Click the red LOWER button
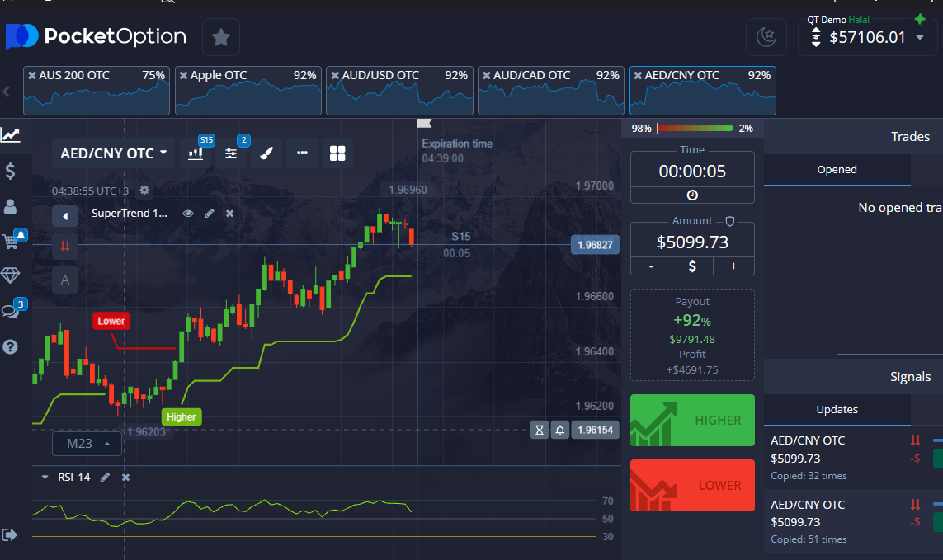943x560 pixels. coord(692,486)
